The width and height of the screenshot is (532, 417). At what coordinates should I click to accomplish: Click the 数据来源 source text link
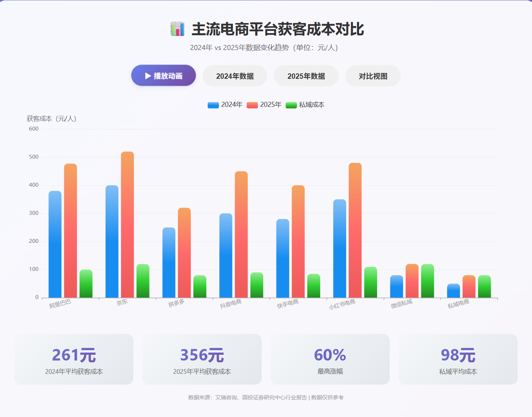pyautogui.click(x=266, y=398)
